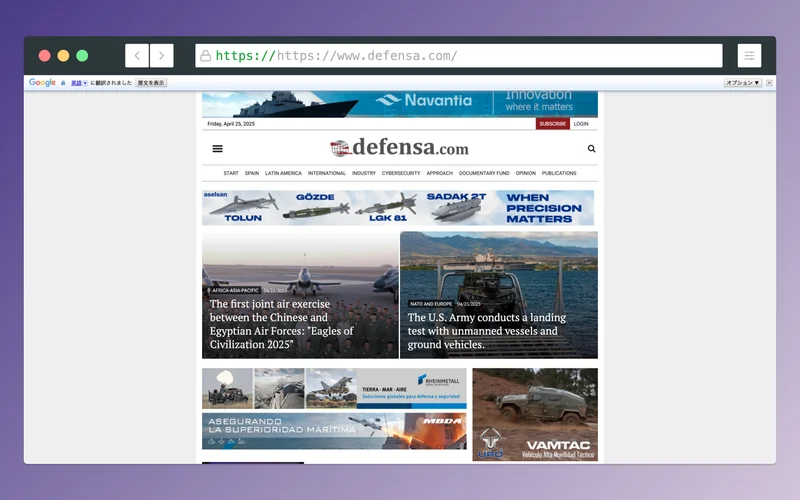Viewport: 800px width, 500px height.
Task: Click the show original text button
Action: [x=151, y=83]
